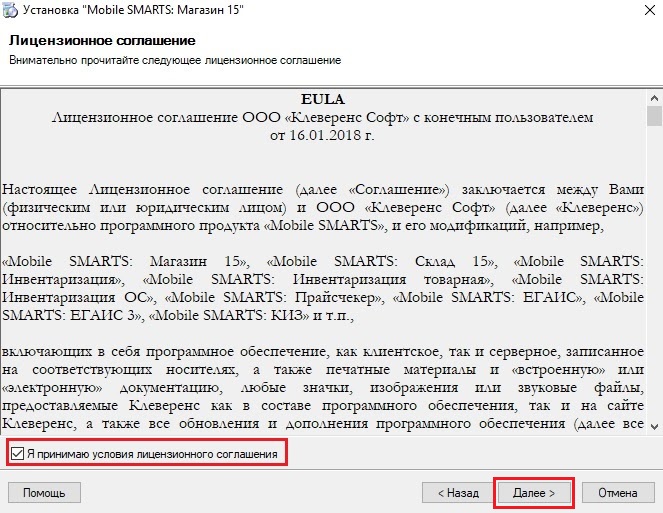Click the 'Внимательно прочитайте' subtitle
663x513 pixels.
(175, 60)
